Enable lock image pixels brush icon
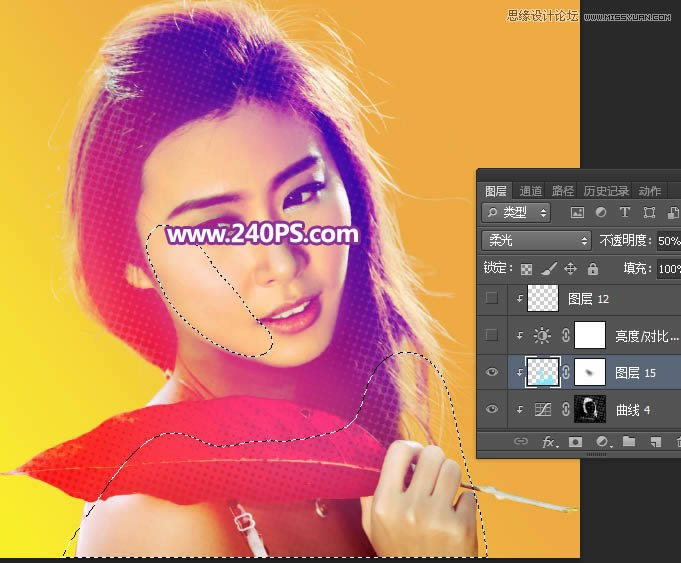681x563 pixels. click(549, 269)
